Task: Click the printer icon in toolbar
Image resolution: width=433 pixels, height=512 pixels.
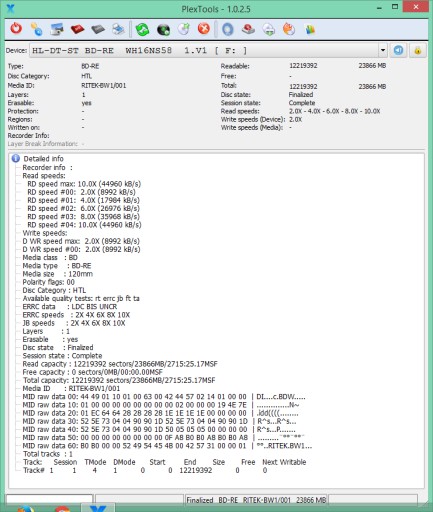Action: pos(118,29)
